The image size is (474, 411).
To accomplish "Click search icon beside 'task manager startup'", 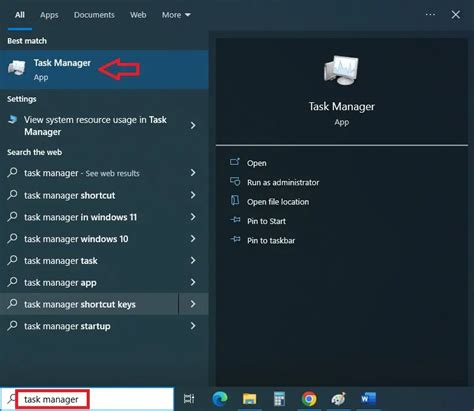I will click(x=12, y=325).
